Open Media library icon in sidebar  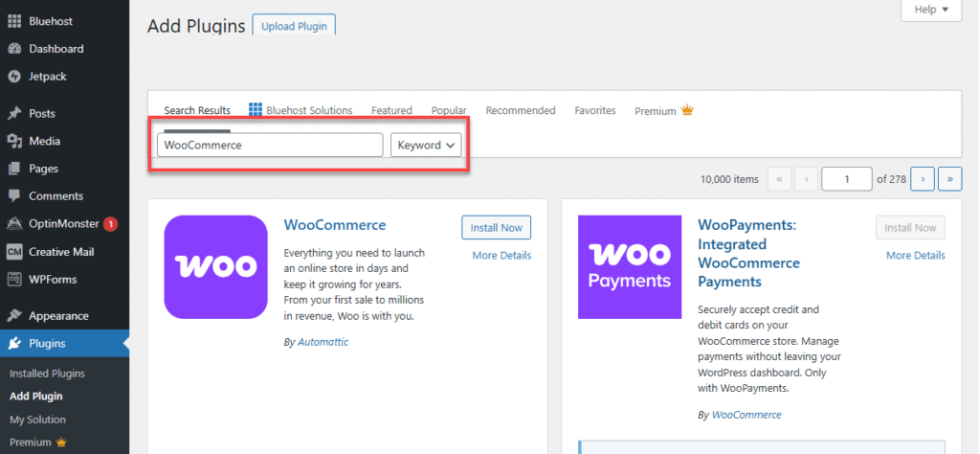click(14, 141)
